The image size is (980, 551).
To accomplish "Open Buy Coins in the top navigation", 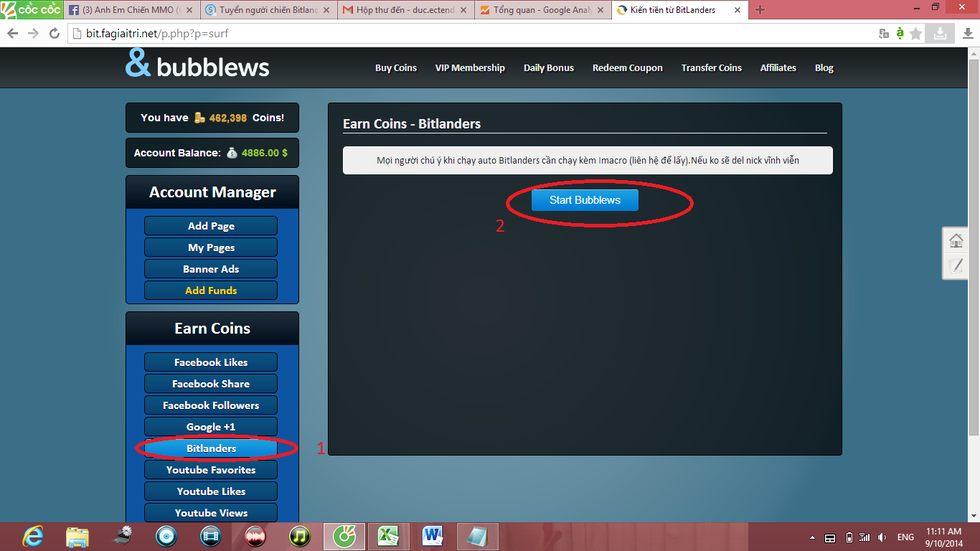I will click(x=396, y=68).
